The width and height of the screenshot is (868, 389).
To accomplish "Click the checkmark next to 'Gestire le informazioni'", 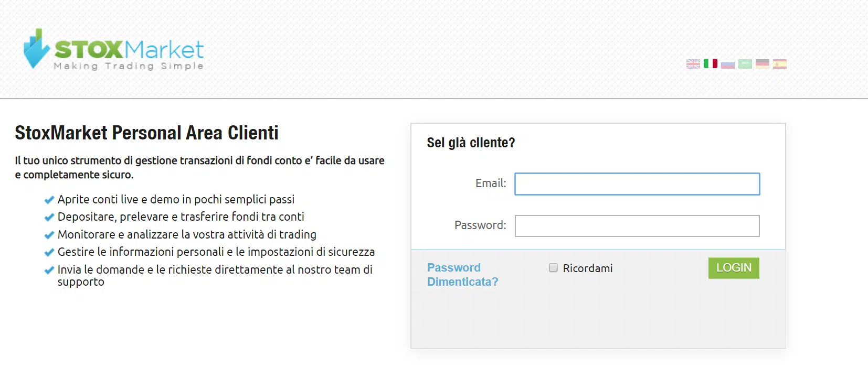I will pos(49,252).
